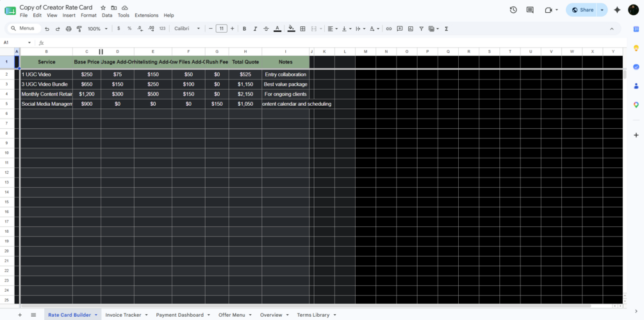Insert a link using the link icon
The image size is (644, 320).
(x=388, y=29)
